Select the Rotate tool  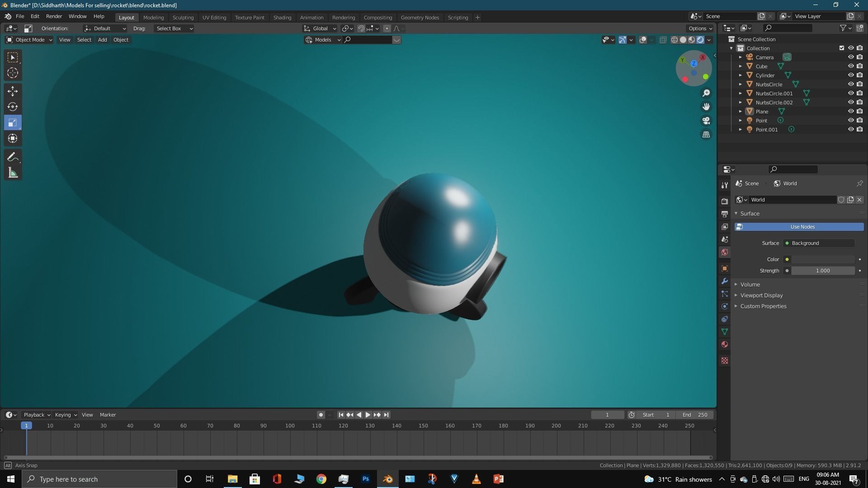point(13,107)
